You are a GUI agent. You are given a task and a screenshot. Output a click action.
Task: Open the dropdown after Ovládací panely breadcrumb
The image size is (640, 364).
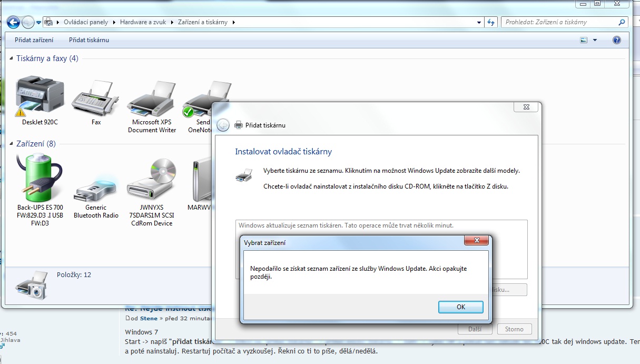114,22
